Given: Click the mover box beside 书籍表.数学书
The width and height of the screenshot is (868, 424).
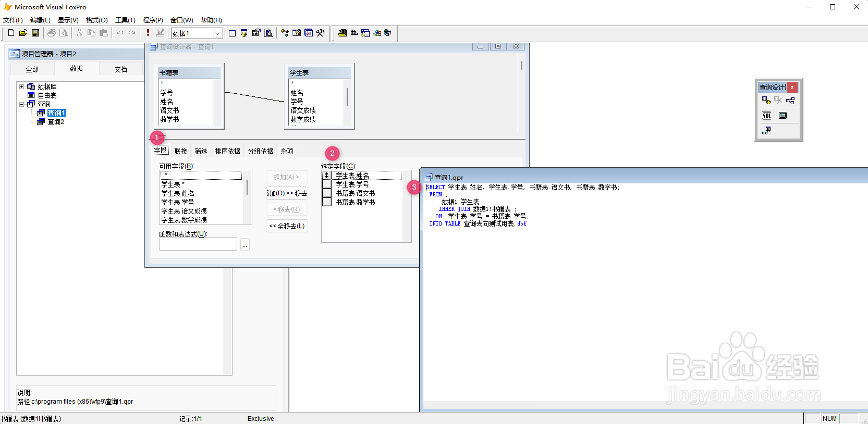Looking at the screenshot, I should [327, 202].
